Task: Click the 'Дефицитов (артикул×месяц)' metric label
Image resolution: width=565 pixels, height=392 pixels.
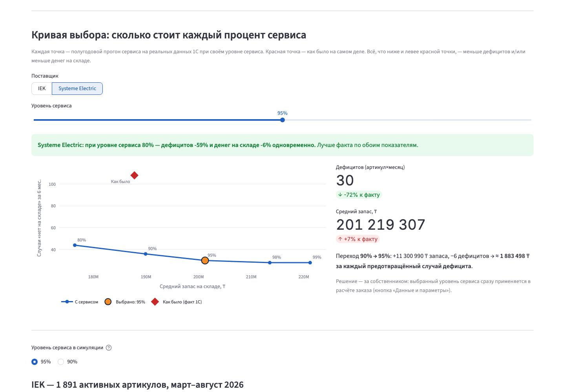Action: tap(370, 167)
